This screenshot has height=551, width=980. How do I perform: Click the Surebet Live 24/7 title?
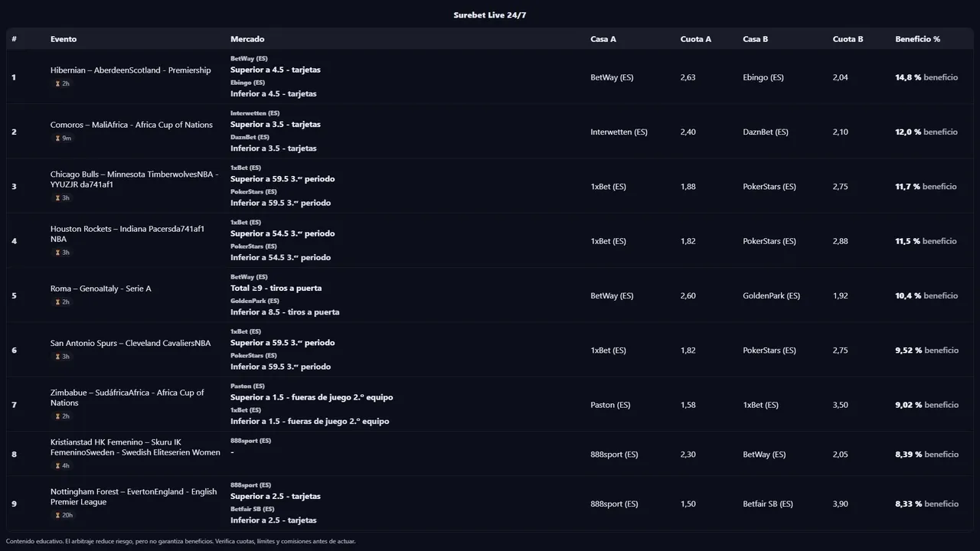point(490,15)
